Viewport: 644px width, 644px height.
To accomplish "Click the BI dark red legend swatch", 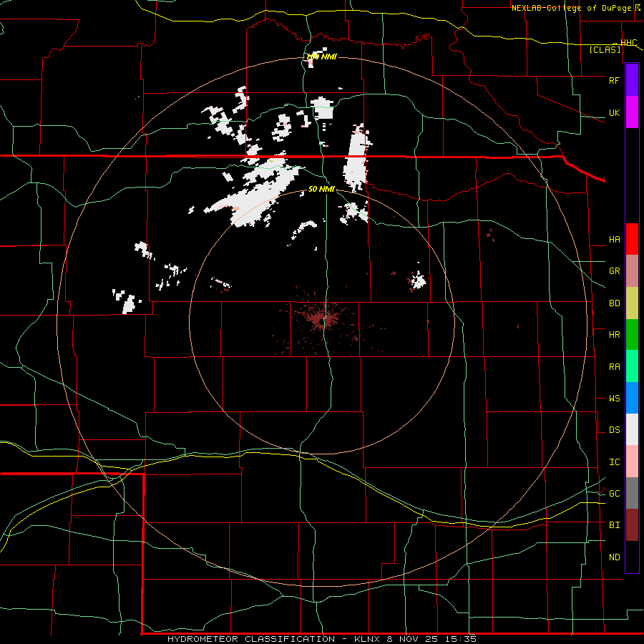I will point(632,525).
